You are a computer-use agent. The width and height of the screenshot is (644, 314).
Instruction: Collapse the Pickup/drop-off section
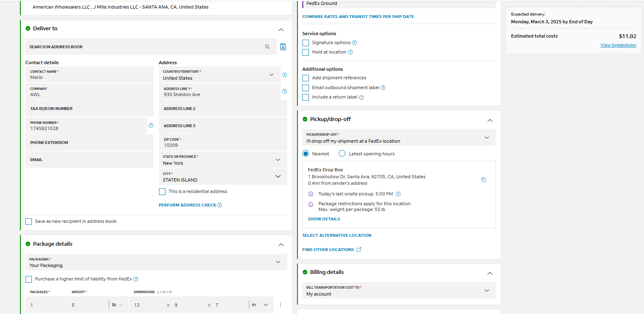[490, 120]
